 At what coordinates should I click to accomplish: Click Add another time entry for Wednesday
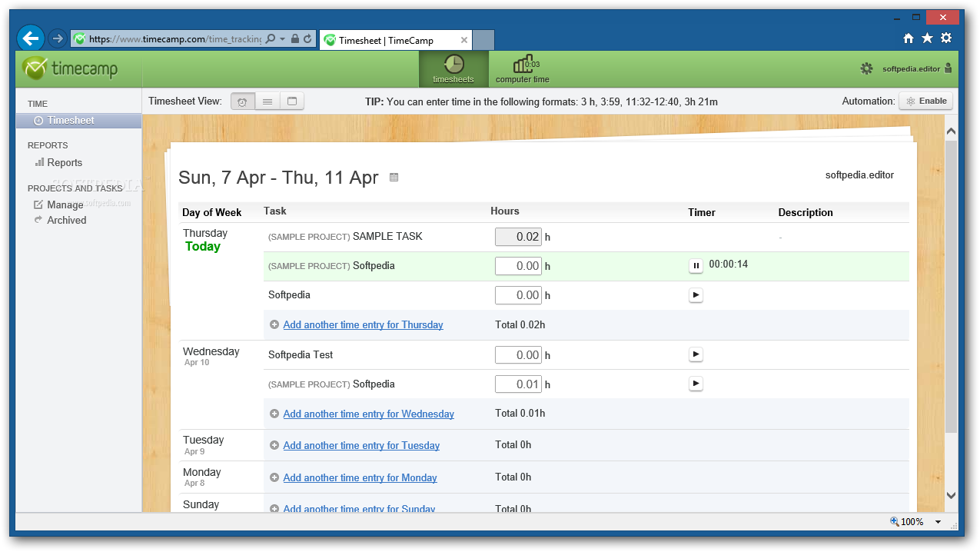[368, 414]
